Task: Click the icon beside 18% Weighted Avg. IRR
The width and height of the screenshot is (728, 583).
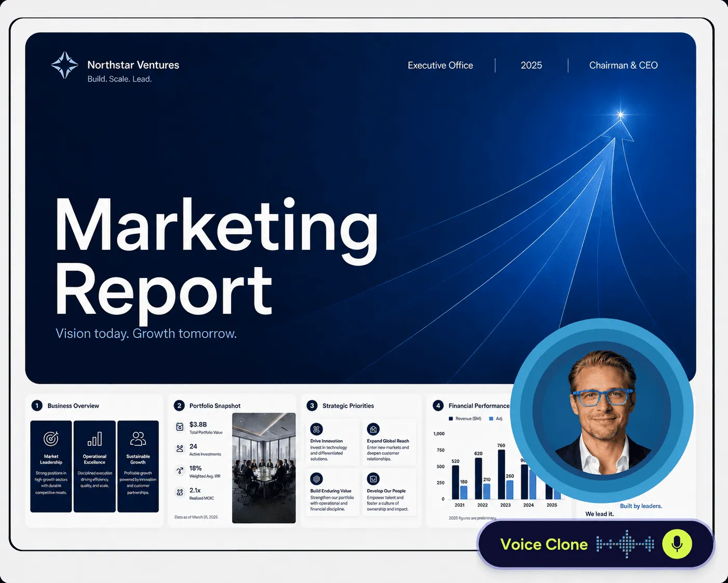Action: pos(180,470)
